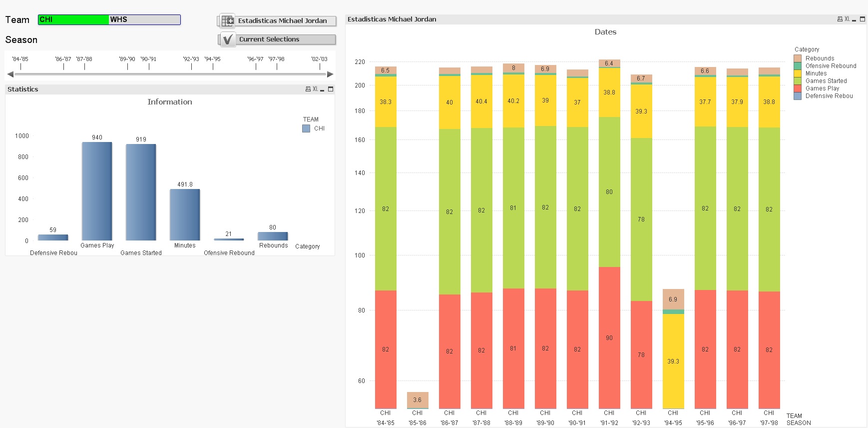Select the Rebounds bar labeled 80
The width and height of the screenshot is (868, 428).
(273, 236)
